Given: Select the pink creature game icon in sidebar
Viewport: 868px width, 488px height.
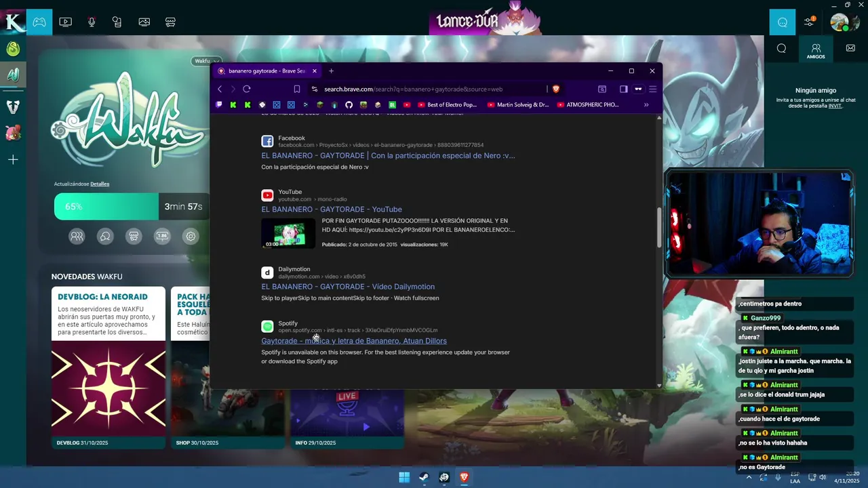Looking at the screenshot, I should (x=13, y=133).
